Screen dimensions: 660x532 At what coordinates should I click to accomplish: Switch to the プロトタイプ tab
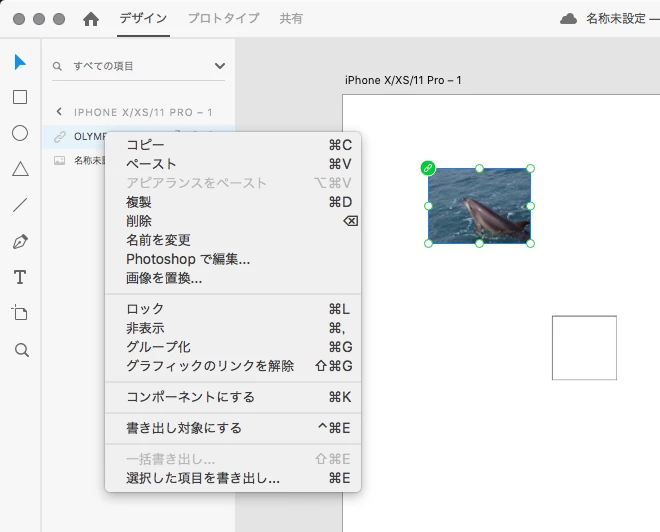pos(224,18)
